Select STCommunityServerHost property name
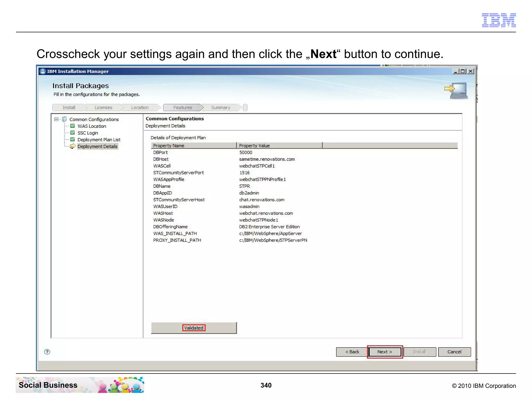532x399 pixels. coord(179,200)
